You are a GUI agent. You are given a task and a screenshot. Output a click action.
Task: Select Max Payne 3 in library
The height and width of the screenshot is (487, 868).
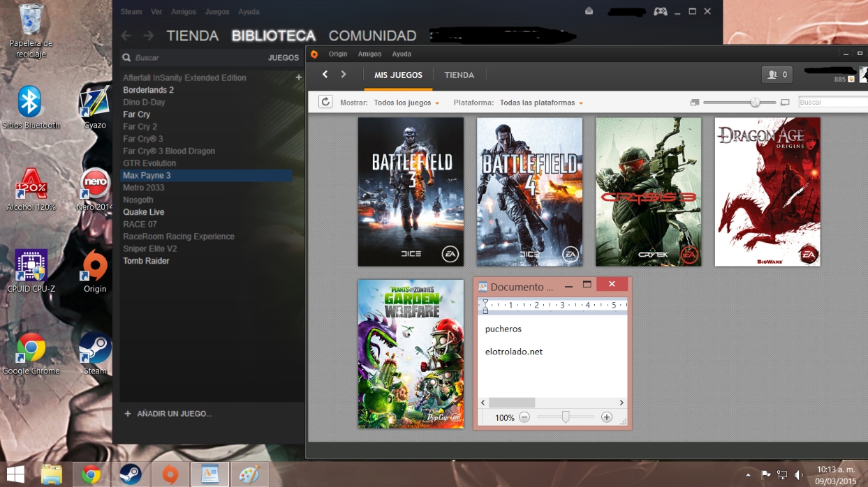(x=206, y=175)
